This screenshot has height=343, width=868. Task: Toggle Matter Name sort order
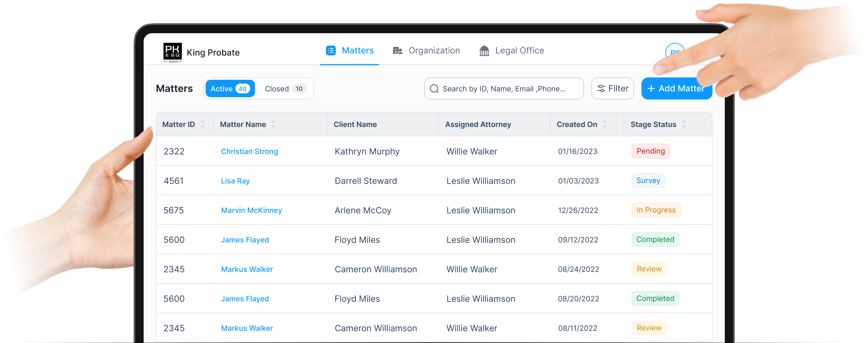[274, 124]
